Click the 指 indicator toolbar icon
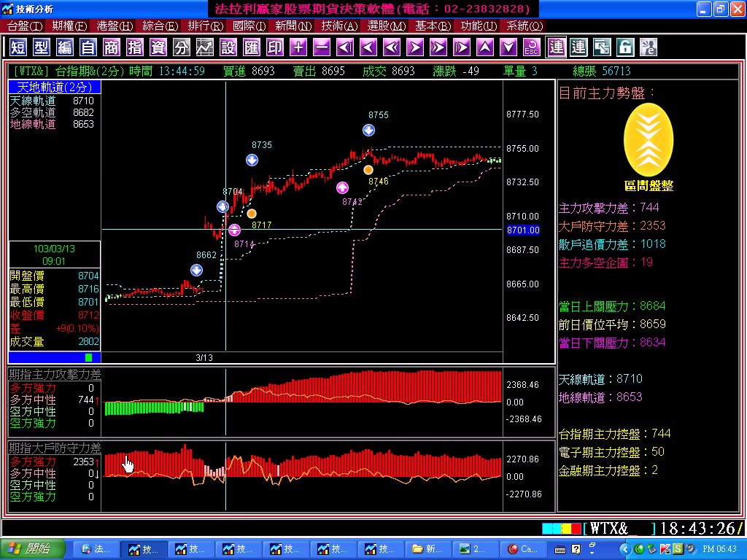747x560 pixels. point(135,47)
